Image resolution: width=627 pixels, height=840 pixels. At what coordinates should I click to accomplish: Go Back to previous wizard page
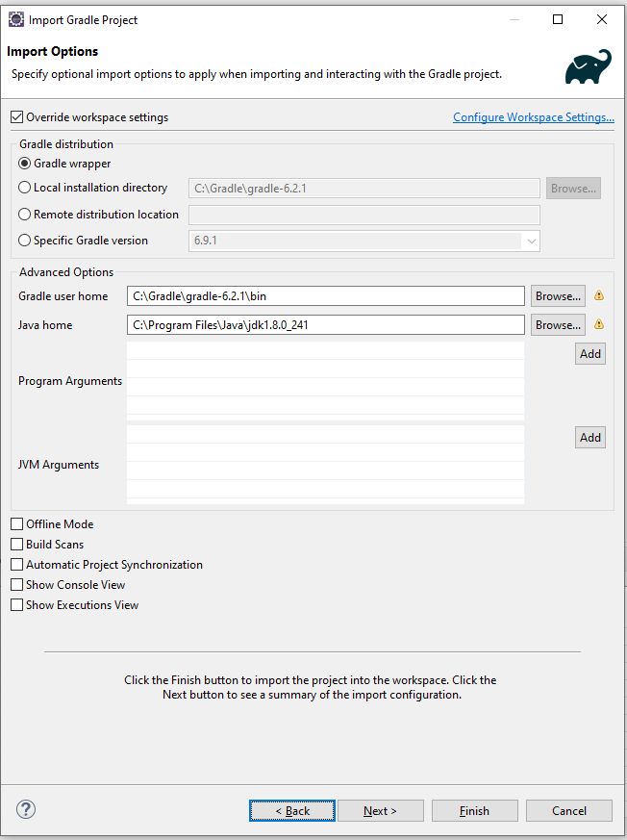click(x=292, y=810)
